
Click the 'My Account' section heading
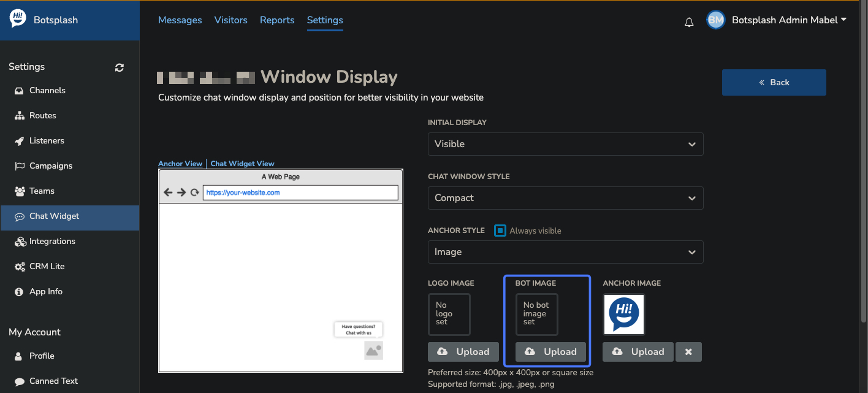[35, 332]
